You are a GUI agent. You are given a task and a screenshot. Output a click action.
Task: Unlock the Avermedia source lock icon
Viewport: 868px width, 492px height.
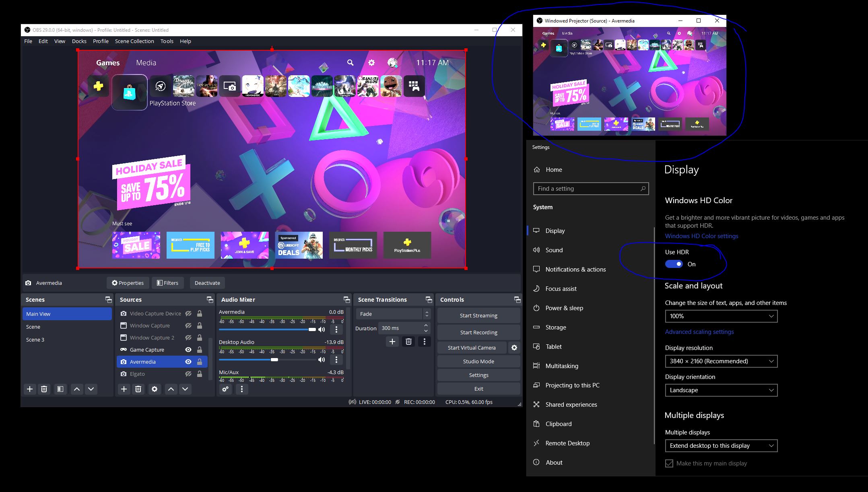(x=199, y=362)
